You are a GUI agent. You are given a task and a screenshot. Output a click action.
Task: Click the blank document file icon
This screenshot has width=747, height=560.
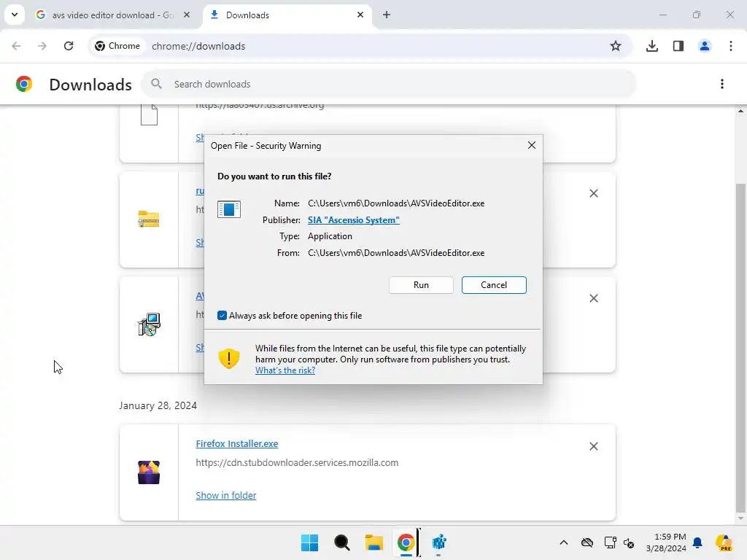pyautogui.click(x=149, y=114)
